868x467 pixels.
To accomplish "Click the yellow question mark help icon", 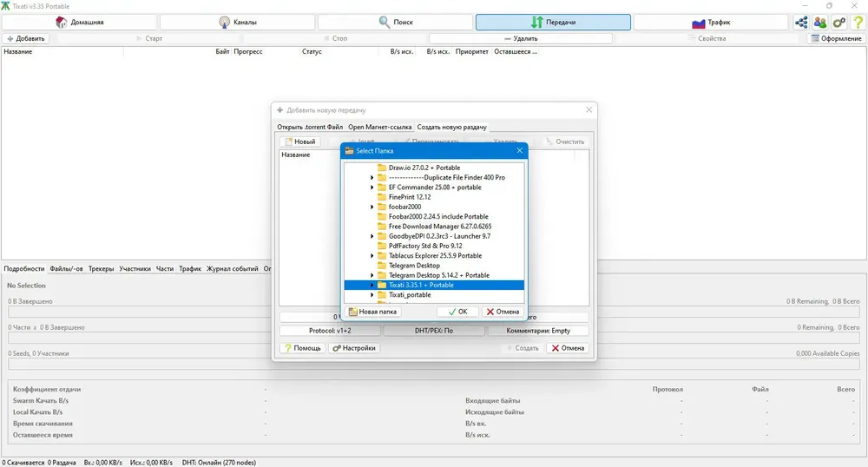I will (x=858, y=22).
